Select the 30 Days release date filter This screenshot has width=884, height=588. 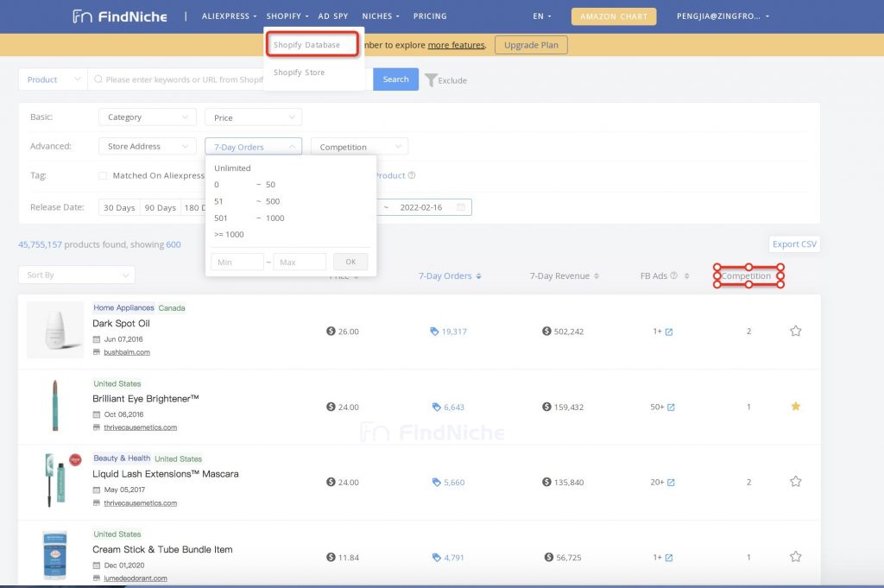[119, 207]
